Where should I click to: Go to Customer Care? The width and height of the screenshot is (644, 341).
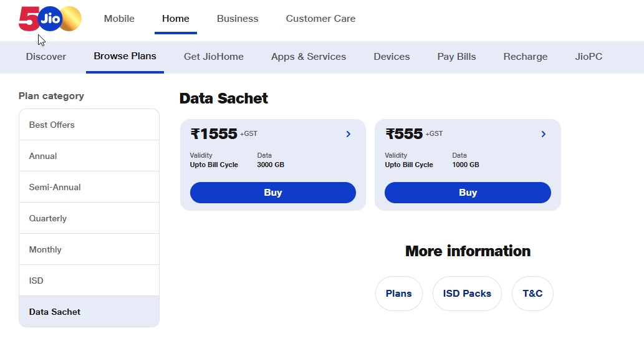point(320,19)
